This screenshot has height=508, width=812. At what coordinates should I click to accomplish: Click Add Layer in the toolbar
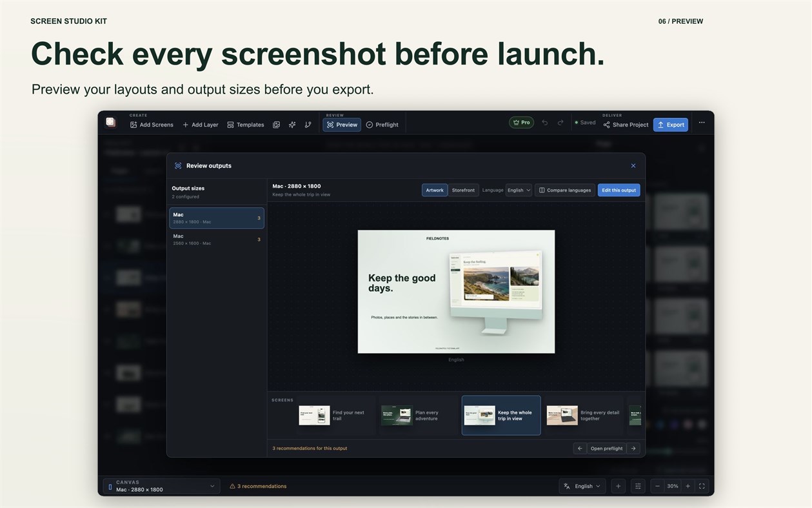[x=201, y=125]
